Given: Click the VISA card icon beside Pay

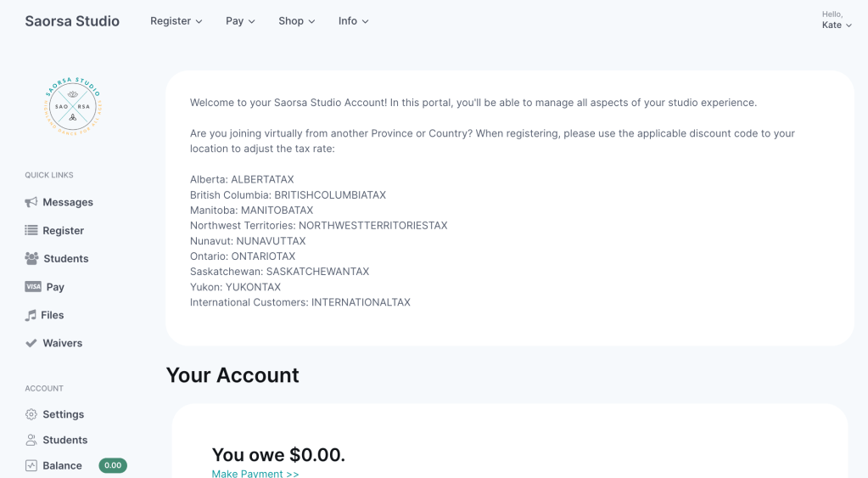Looking at the screenshot, I should (x=33, y=286).
